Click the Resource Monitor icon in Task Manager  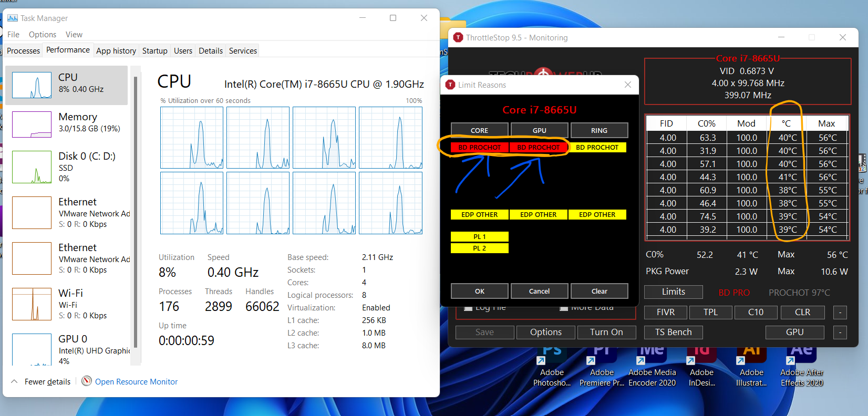[x=87, y=381]
